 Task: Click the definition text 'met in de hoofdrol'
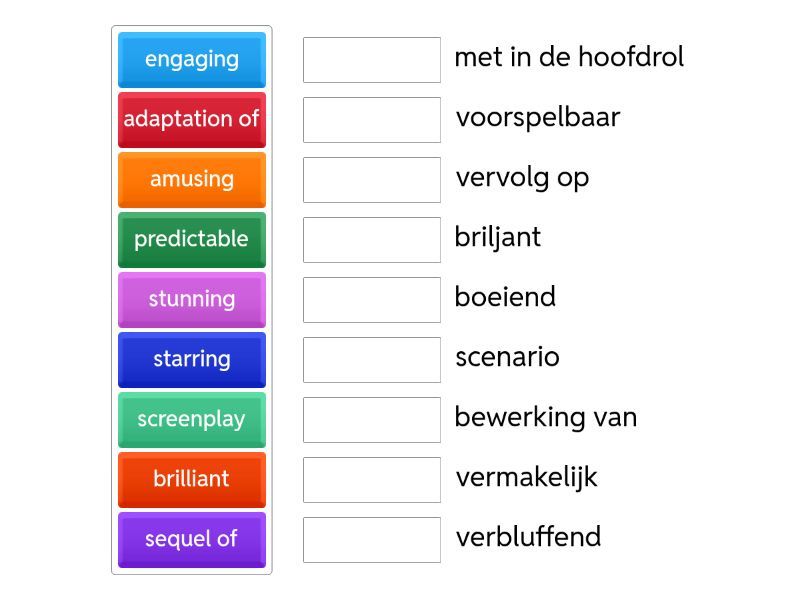point(569,57)
